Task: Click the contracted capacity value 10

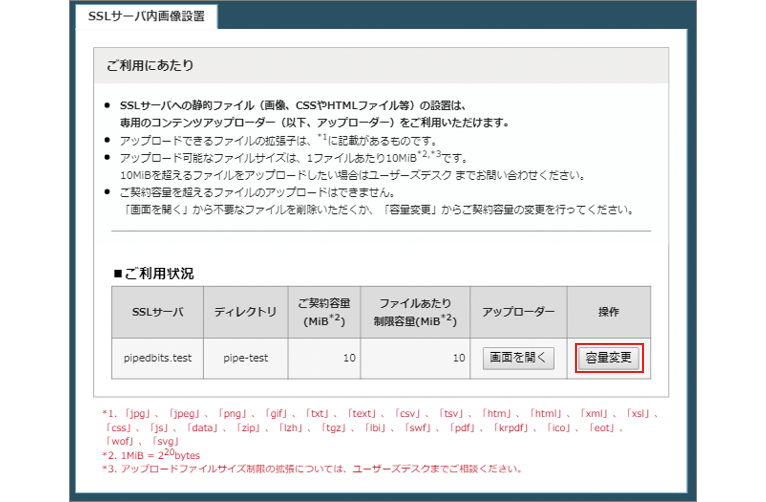Action: click(349, 358)
